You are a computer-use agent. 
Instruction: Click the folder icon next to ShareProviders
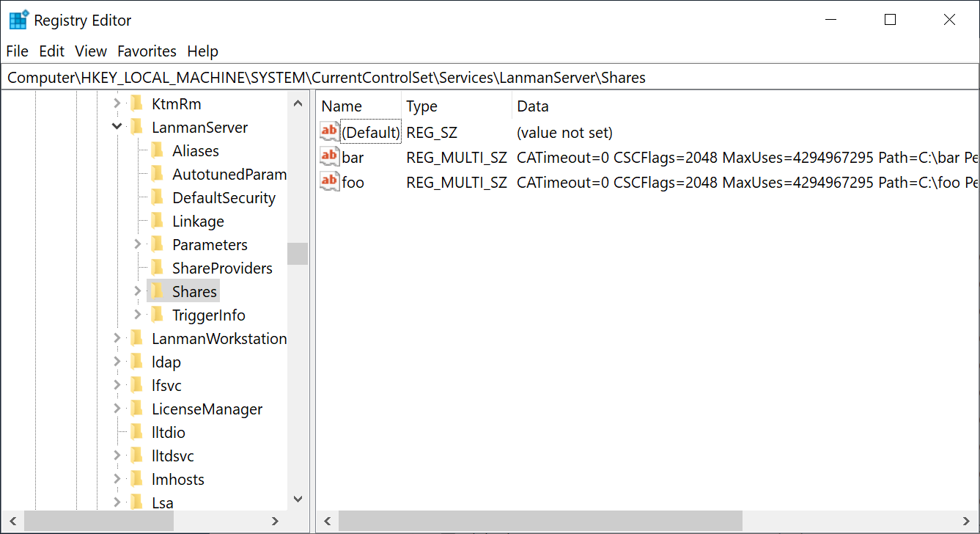point(157,268)
